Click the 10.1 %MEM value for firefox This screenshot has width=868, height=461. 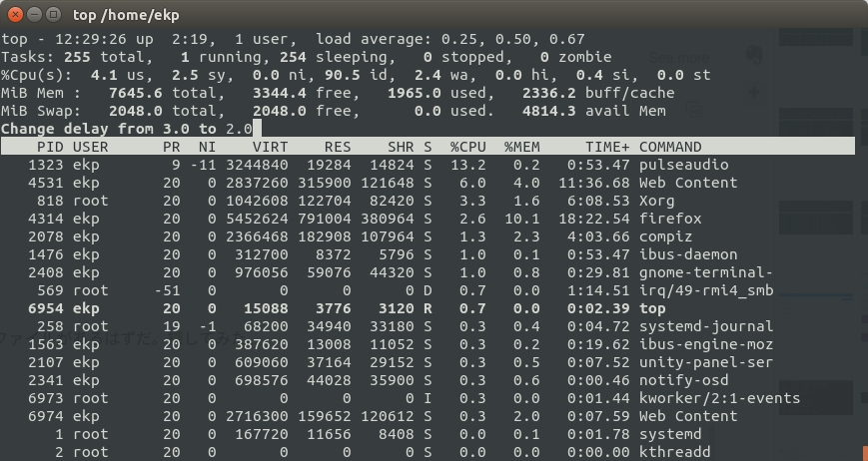(522, 219)
